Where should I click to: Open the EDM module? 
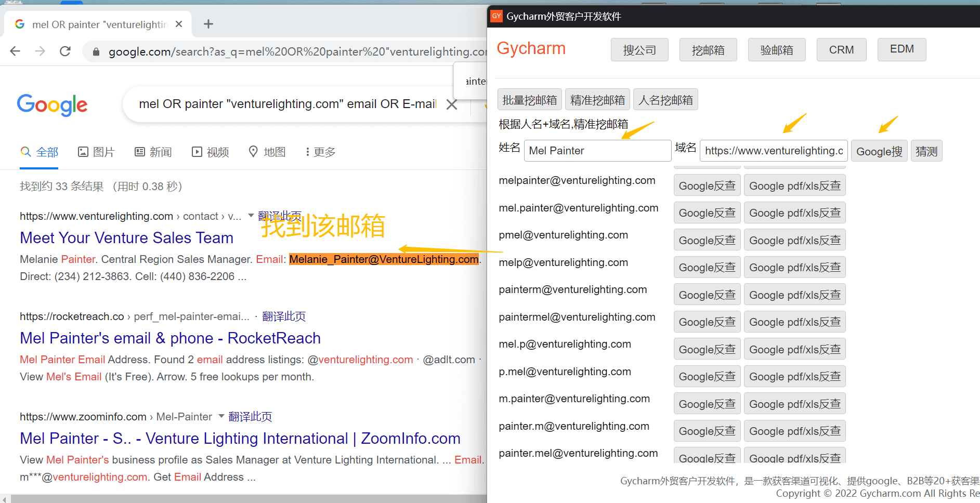coord(901,49)
